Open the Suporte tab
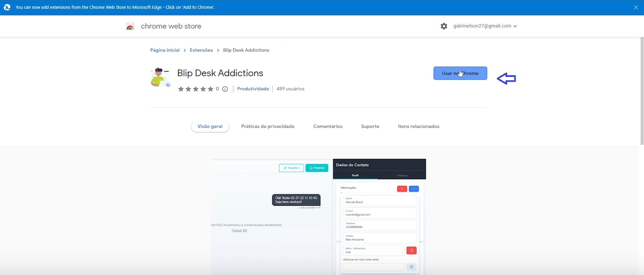This screenshot has height=275, width=644. click(370, 126)
